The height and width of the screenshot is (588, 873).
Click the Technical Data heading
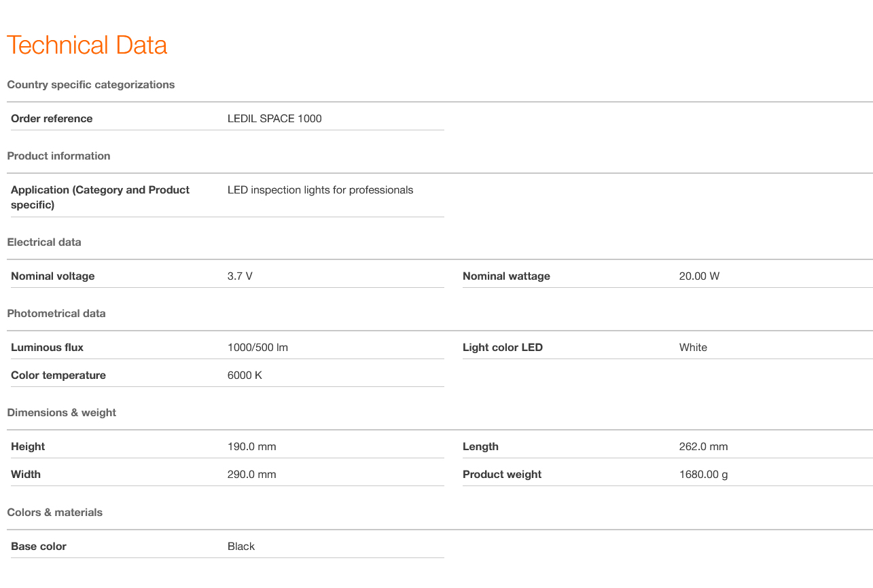(x=87, y=45)
